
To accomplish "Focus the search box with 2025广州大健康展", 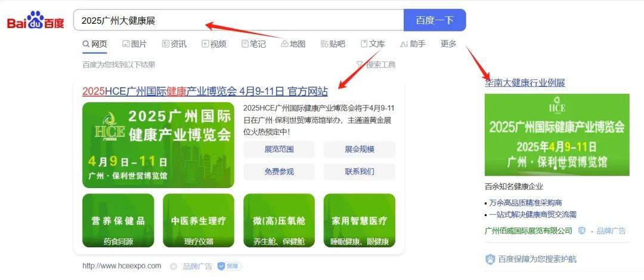I will point(239,20).
